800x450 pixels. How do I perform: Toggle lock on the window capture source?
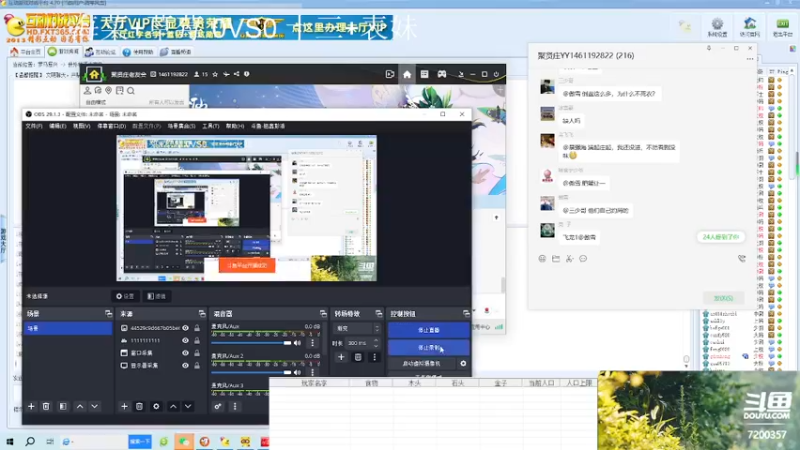click(197, 353)
